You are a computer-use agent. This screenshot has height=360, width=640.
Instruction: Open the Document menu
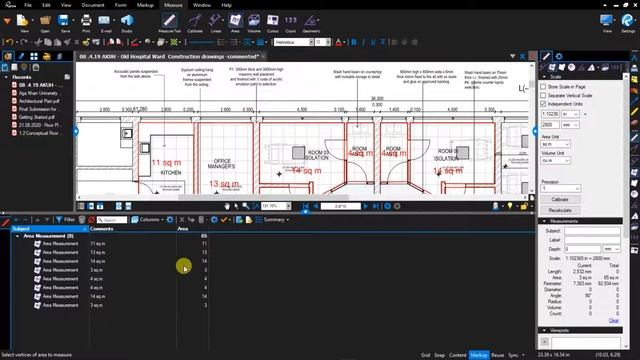(93, 5)
